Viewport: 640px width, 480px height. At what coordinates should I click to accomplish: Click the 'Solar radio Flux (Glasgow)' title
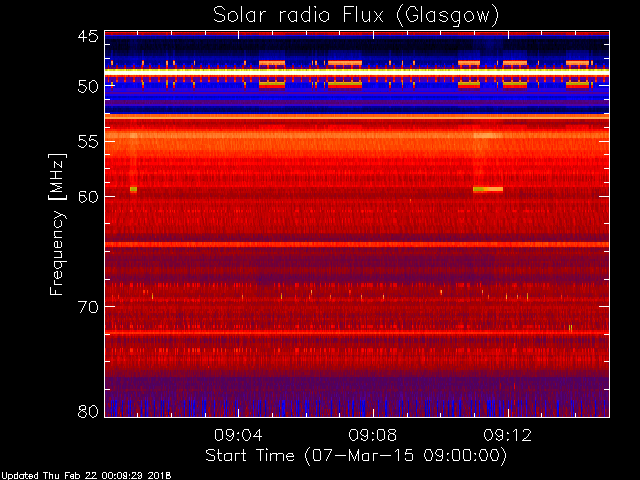[x=356, y=16]
